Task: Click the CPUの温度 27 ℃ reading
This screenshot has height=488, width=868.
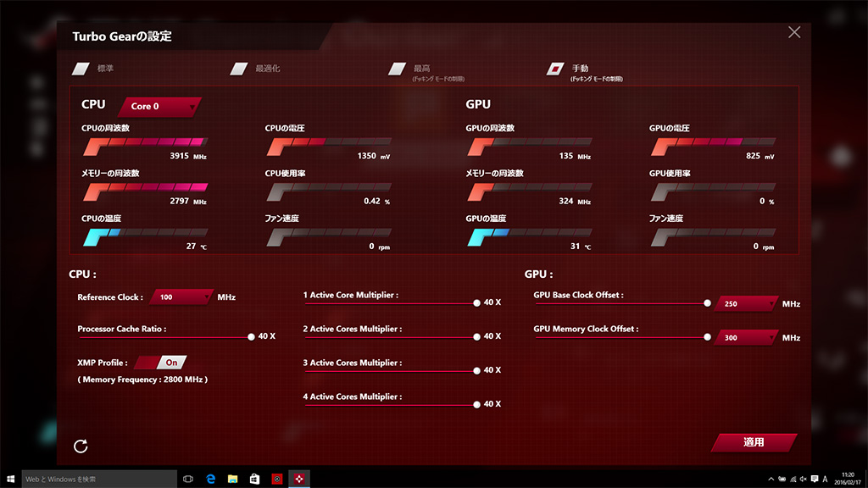Action: pyautogui.click(x=197, y=247)
